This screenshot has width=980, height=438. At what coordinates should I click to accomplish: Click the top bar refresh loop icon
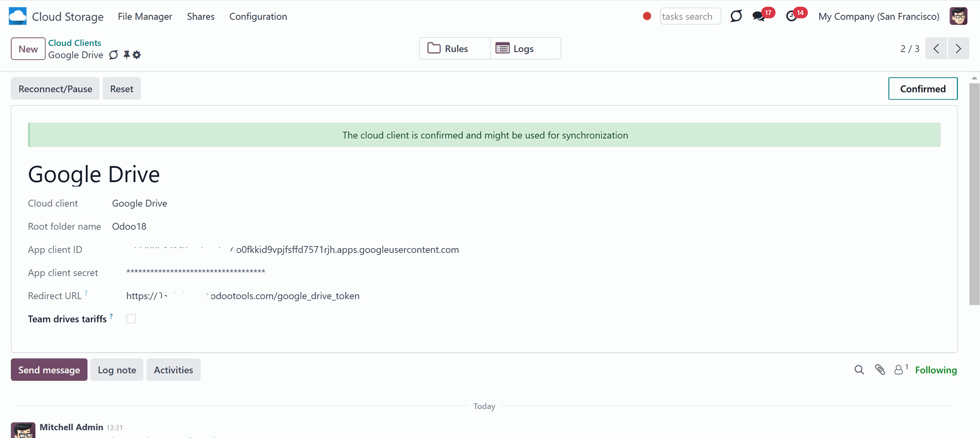click(x=736, y=16)
